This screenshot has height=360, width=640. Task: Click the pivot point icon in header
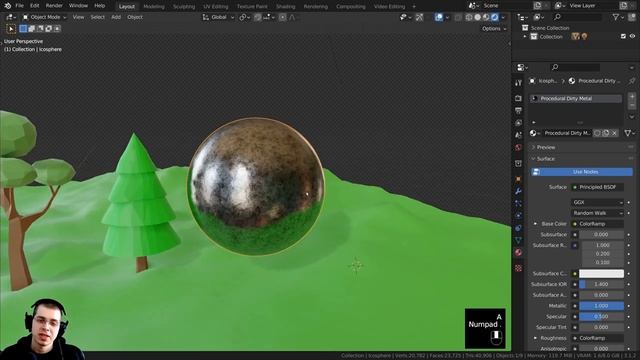(244, 17)
